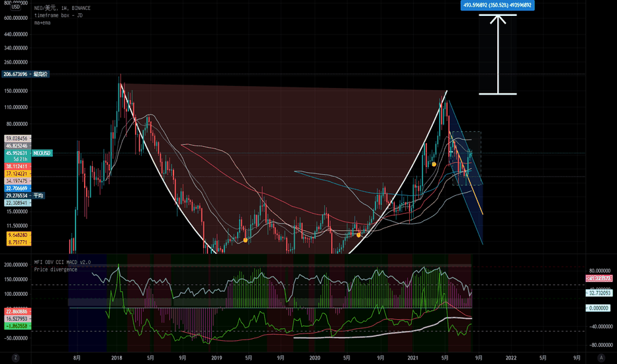Image resolution: width=617 pixels, height=364 pixels.
Task: Select the ma+ema indicator legend
Action: tap(42, 23)
